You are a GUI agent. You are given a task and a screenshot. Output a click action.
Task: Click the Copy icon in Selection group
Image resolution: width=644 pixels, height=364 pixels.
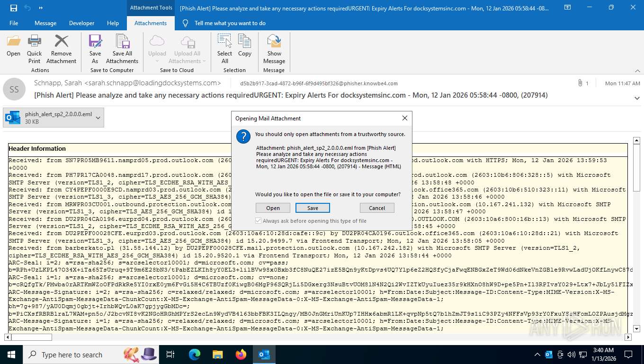pos(245,46)
